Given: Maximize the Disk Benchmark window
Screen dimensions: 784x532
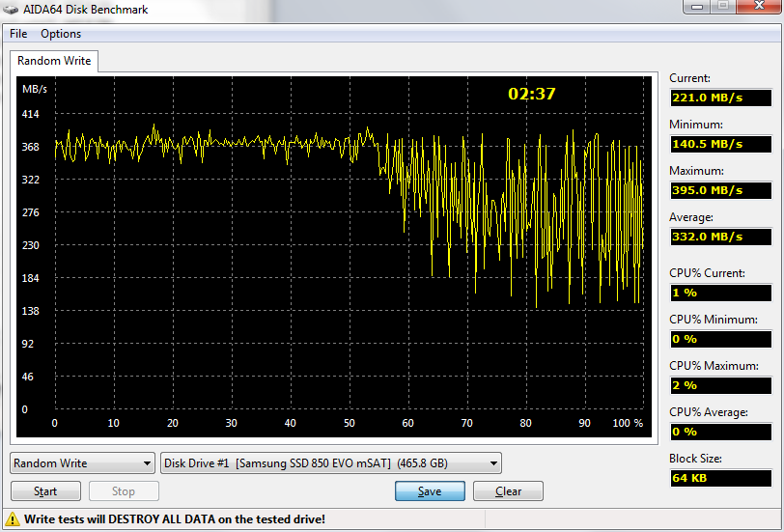Looking at the screenshot, I should pyautogui.click(x=723, y=6).
